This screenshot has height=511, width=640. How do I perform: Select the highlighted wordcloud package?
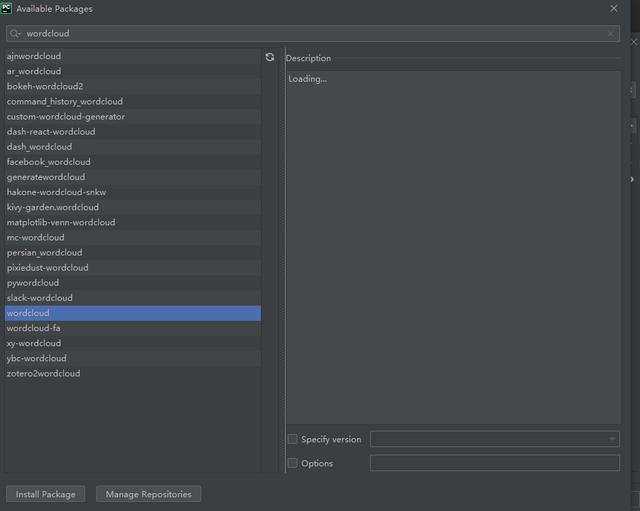[133, 313]
